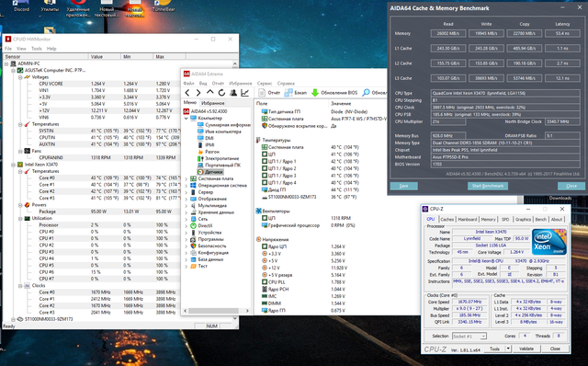Viewport: 588px width, 366px height.
Task: Collapse Voltages group in HWMonitor
Action: click(20, 77)
